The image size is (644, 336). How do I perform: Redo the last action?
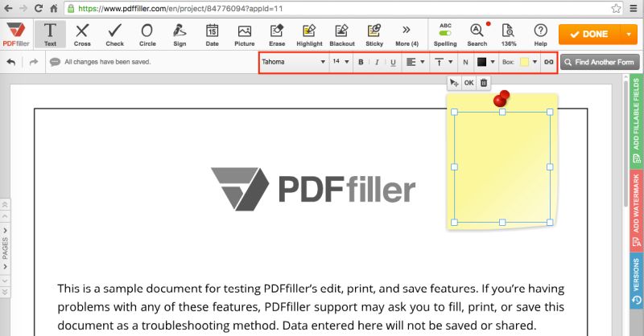[34, 62]
